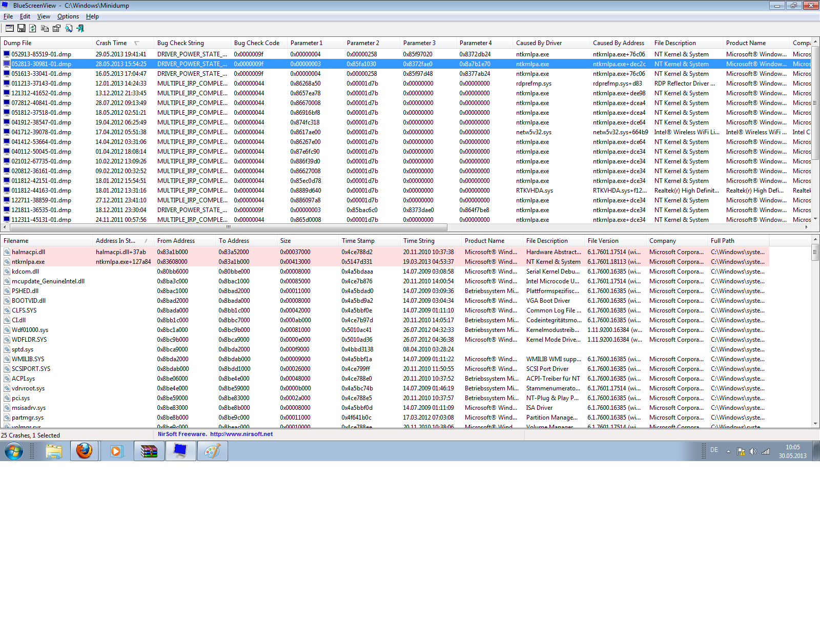Click the lower pane vertical scrollbar thumb

point(815,252)
